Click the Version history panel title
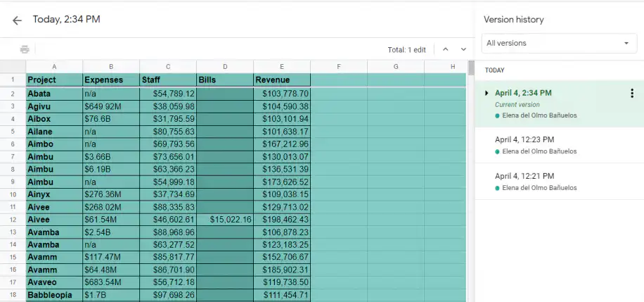 coord(513,20)
